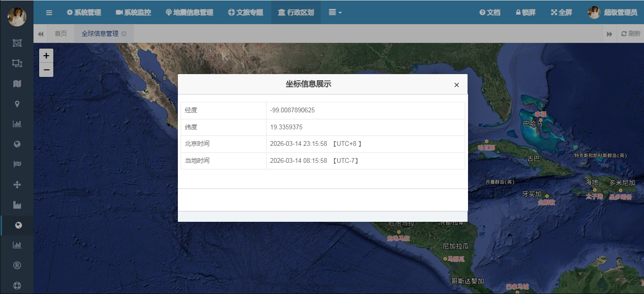
Task: Click the 尼加拉瓜 label on the map
Action: pyautogui.click(x=456, y=246)
